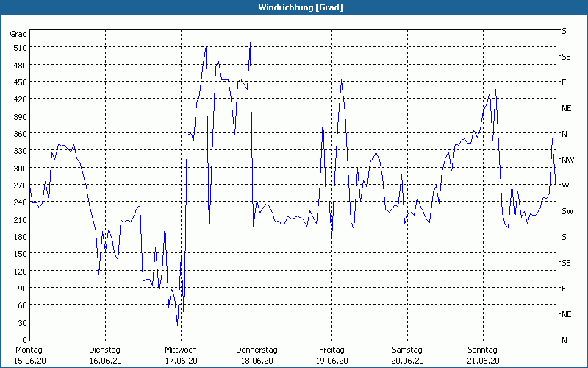588x368 pixels.
Task: Click the "150" axis value
Action: click(21, 253)
